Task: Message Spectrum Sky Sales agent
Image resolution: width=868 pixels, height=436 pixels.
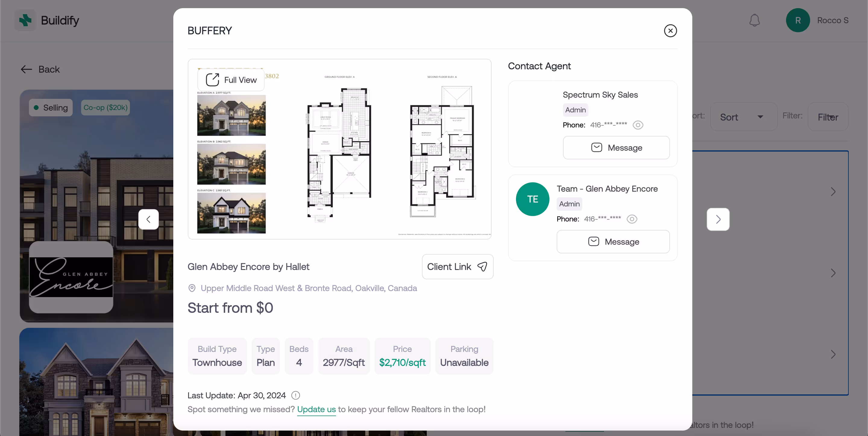Action: (x=616, y=148)
